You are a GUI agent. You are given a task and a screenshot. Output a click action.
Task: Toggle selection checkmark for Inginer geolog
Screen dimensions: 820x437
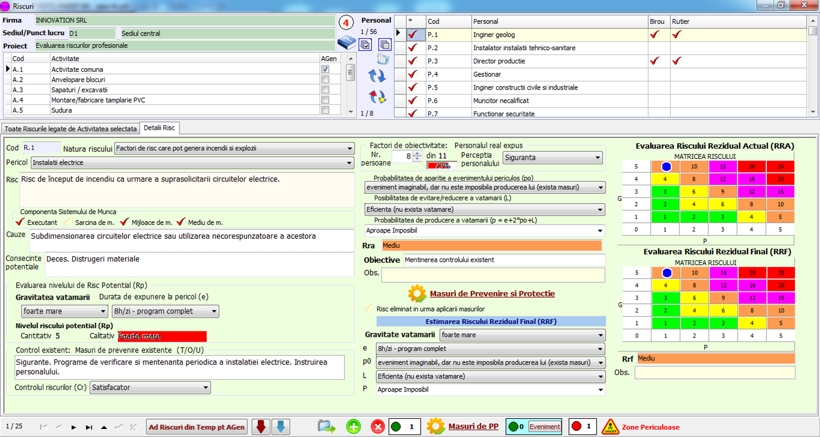pos(413,34)
